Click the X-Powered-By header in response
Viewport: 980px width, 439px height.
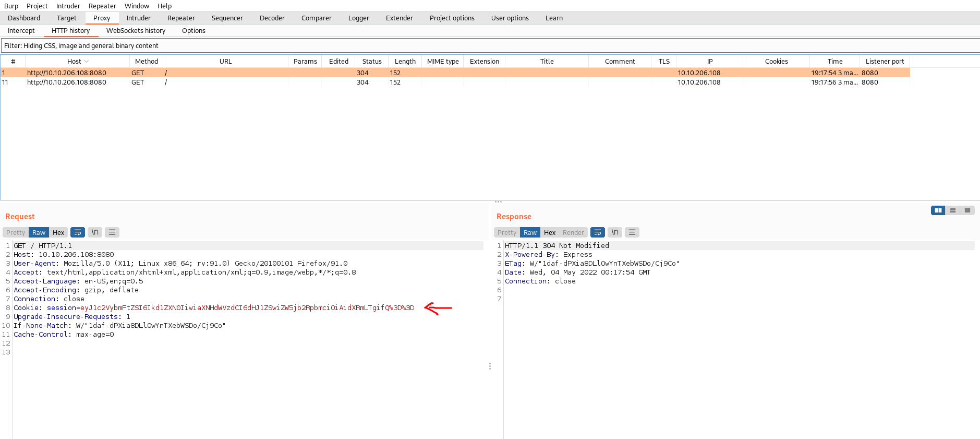549,255
